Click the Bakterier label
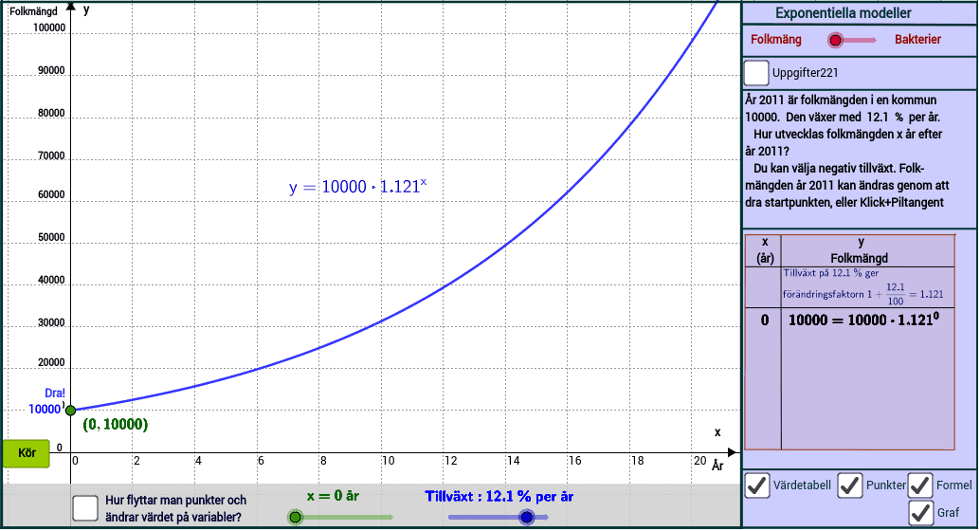The width and height of the screenshot is (980, 531). point(917,40)
